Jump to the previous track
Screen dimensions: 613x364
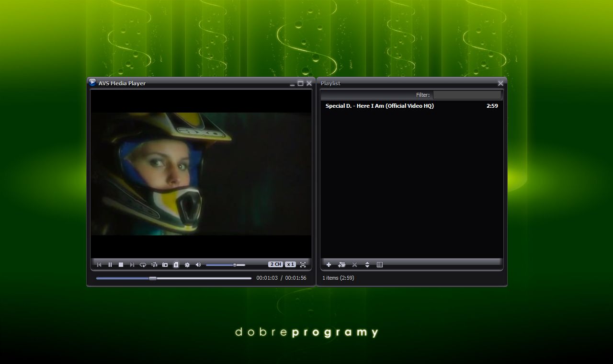[99, 264]
